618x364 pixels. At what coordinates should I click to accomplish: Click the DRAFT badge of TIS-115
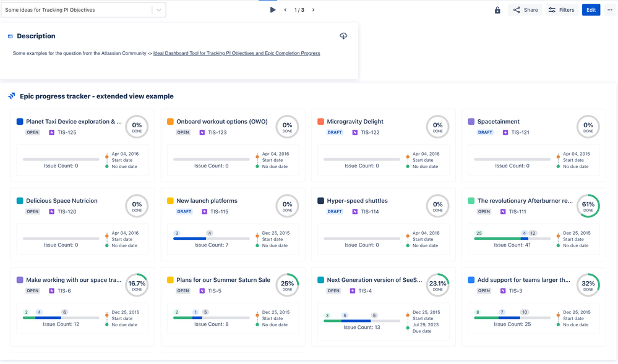(x=184, y=211)
